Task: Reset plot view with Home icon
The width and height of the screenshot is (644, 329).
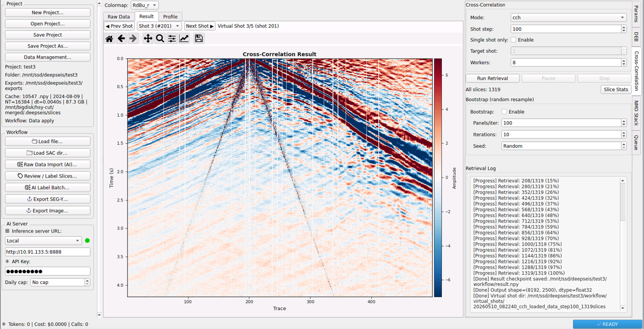Action: click(x=109, y=38)
